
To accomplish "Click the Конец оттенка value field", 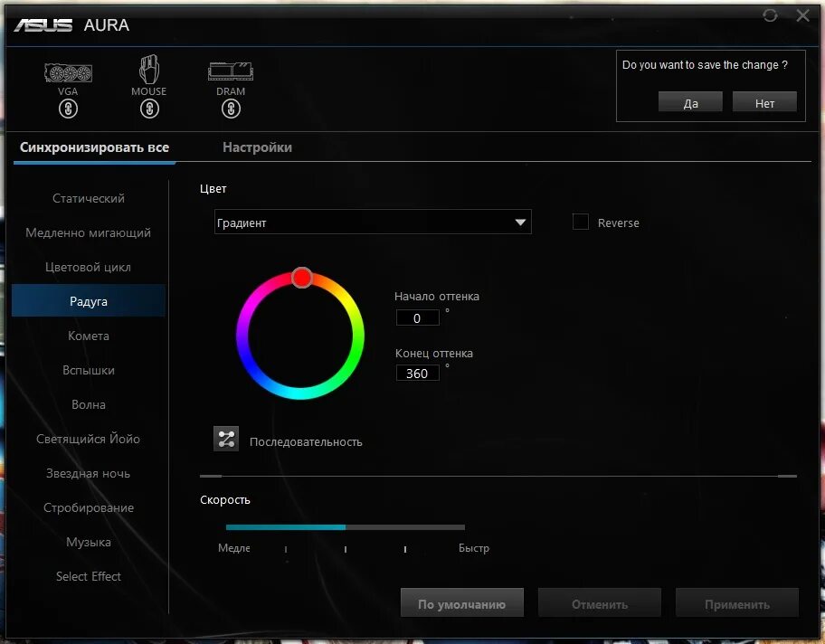I will coord(417,373).
